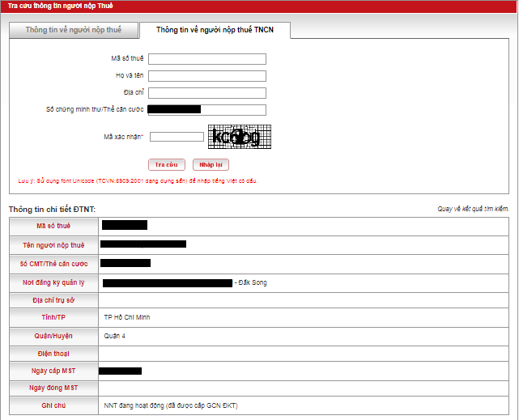Click the 'Tên người nộp thuế' row header
This screenshot has height=420, width=519.
tap(53, 245)
